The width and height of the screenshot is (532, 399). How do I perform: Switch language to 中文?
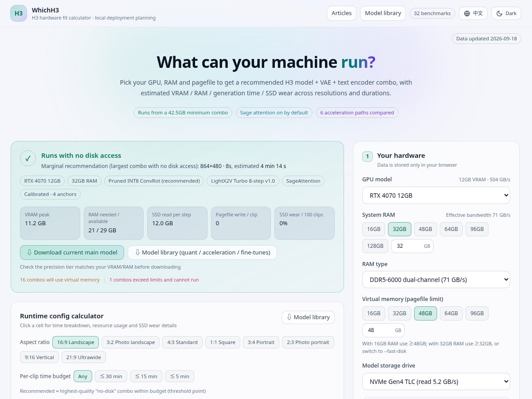coord(473,13)
